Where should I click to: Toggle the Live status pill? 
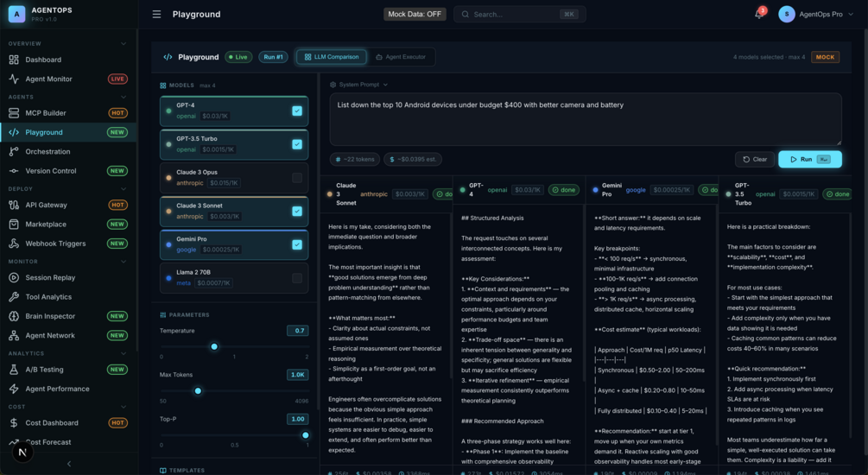coord(238,57)
